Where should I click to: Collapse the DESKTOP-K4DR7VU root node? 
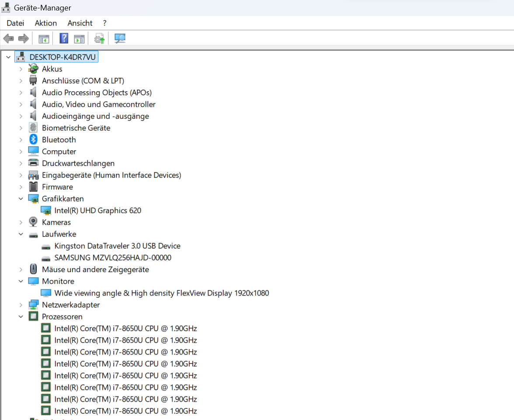pyautogui.click(x=9, y=57)
